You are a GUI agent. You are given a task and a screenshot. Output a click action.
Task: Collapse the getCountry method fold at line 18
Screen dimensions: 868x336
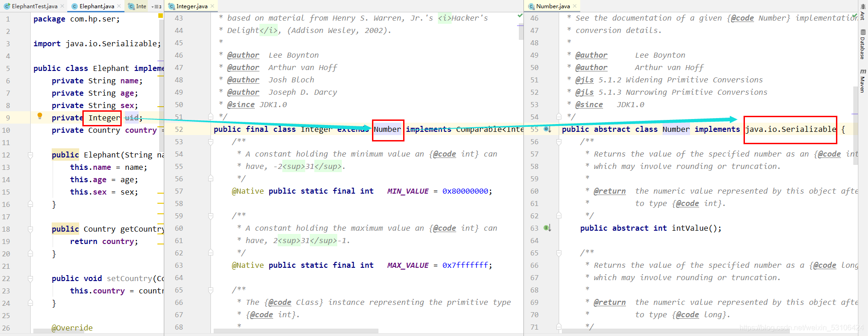click(30, 229)
